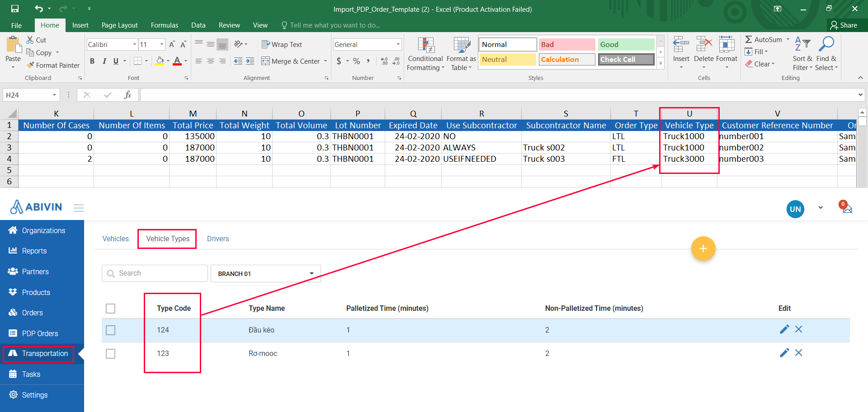Open Find & Select magnifier
868x412 pixels.
826,54
